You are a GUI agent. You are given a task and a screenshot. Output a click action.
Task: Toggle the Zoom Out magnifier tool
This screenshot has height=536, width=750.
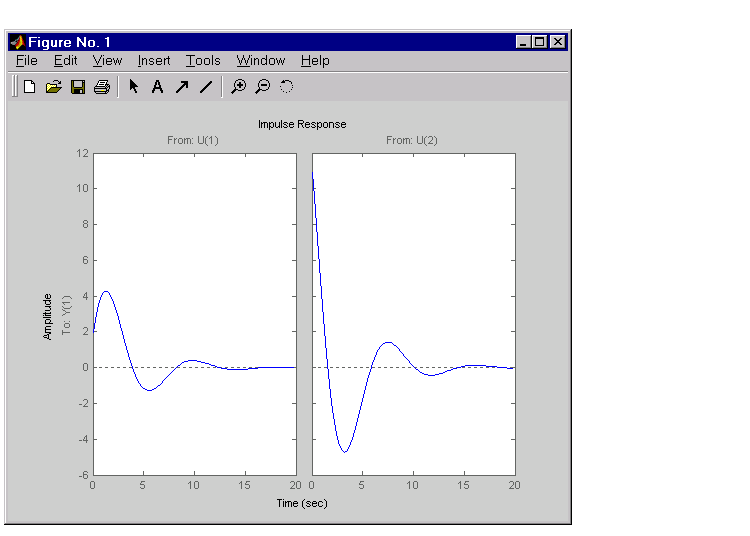point(262,87)
